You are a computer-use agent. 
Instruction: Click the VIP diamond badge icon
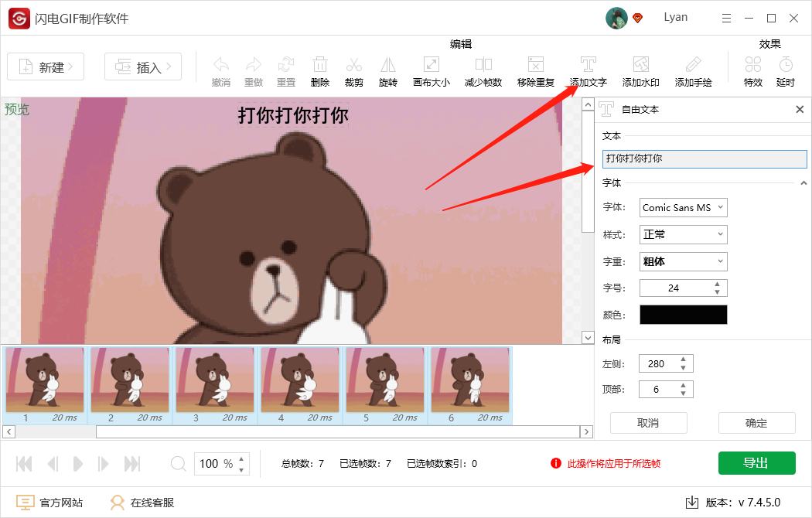click(x=637, y=19)
